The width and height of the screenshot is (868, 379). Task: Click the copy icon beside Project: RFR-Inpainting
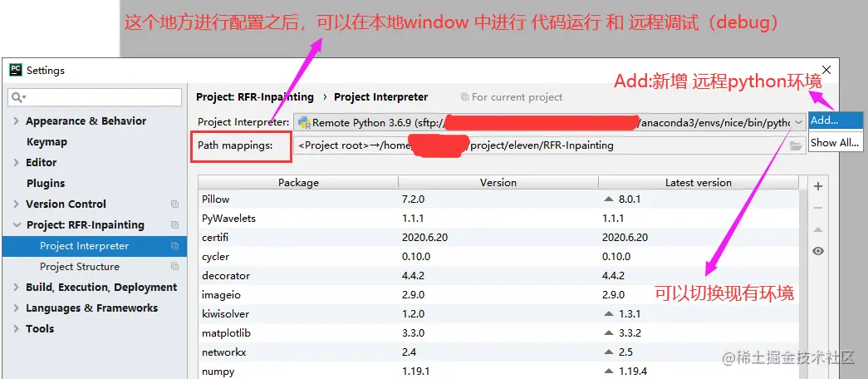[175, 225]
